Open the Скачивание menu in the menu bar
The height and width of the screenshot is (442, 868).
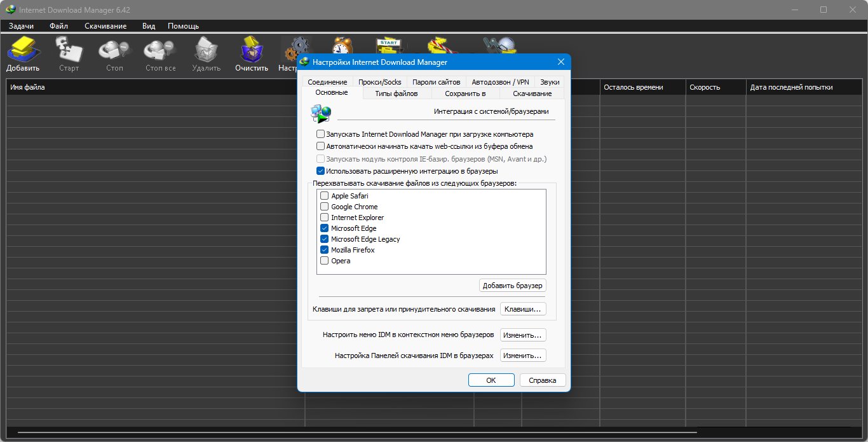105,26
